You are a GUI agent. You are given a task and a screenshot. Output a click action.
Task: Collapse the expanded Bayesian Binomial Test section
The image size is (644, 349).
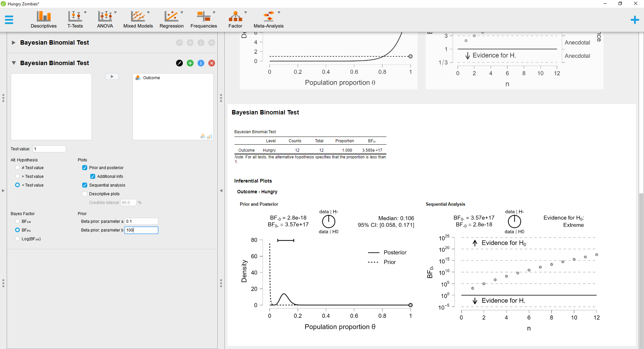click(14, 63)
